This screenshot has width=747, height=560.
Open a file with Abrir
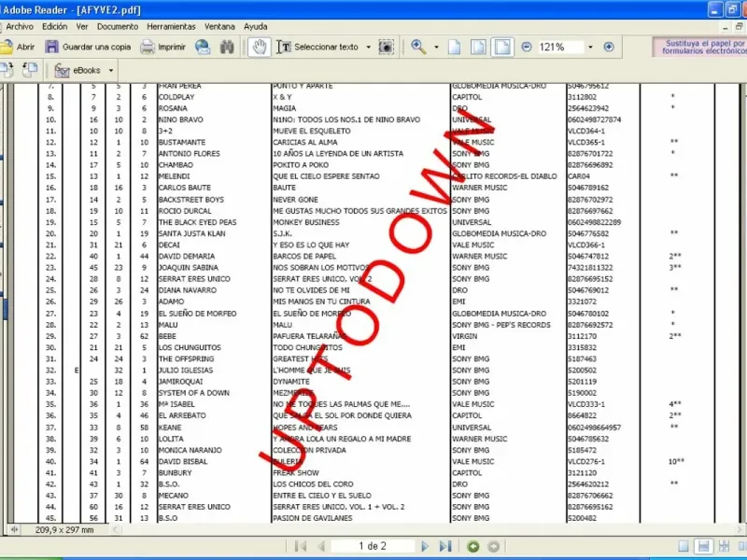pos(18,47)
